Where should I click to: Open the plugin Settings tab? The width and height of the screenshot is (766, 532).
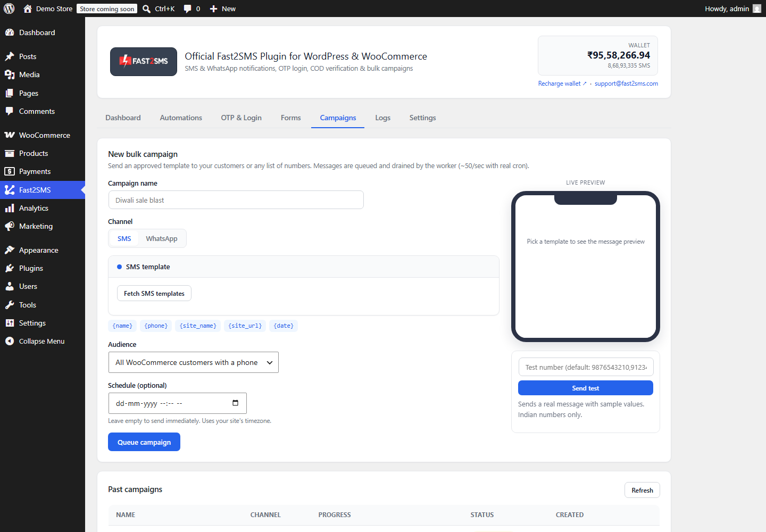coord(422,118)
